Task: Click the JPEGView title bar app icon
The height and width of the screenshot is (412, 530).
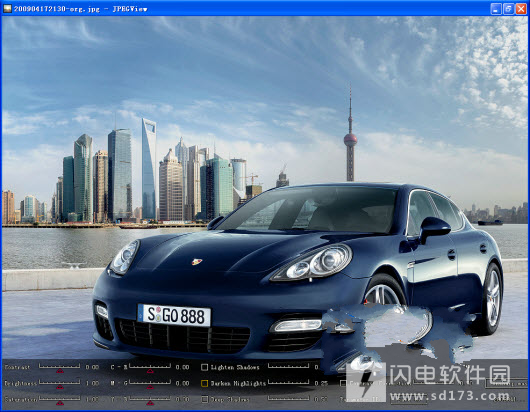Action: pyautogui.click(x=7, y=8)
